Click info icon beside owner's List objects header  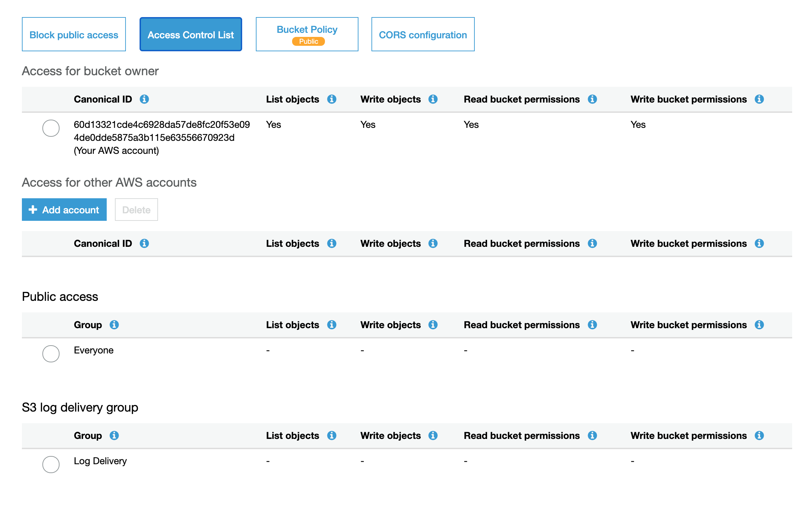coord(331,99)
